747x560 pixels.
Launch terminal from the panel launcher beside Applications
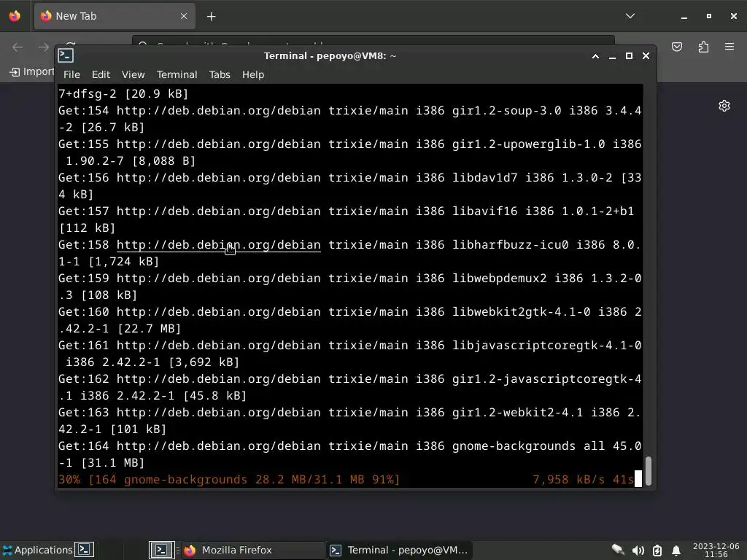tap(85, 550)
